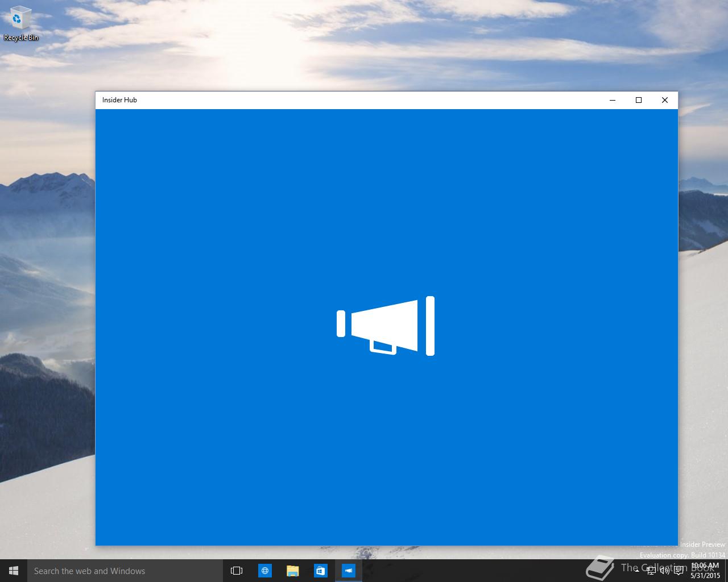Focus the Search the web and Windows box
This screenshot has height=582, width=728.
tap(125, 571)
